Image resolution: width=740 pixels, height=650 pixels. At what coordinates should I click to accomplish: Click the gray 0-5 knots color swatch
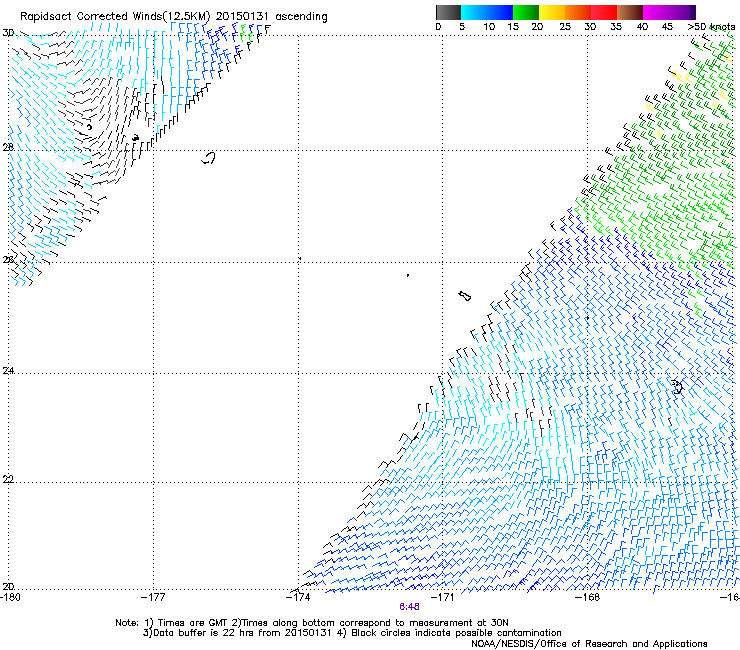pos(448,12)
